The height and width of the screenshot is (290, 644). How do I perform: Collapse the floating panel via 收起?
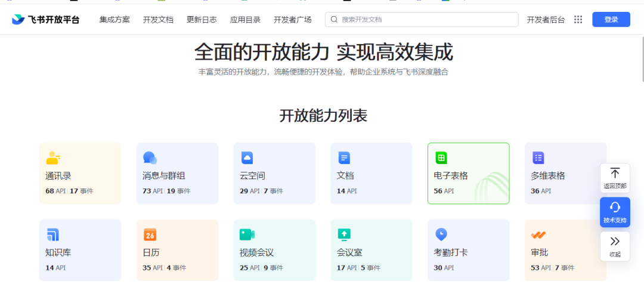pyautogui.click(x=615, y=246)
